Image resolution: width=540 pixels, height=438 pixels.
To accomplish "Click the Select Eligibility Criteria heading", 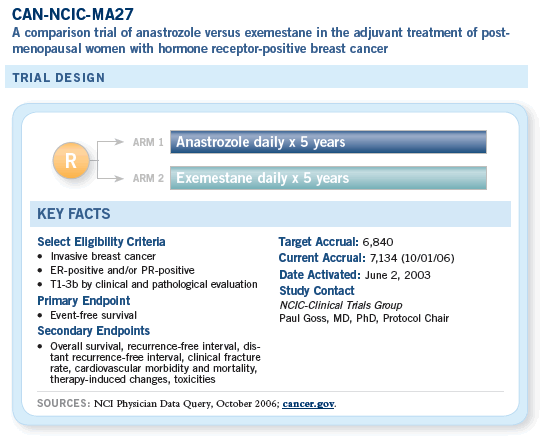I will point(101,242).
